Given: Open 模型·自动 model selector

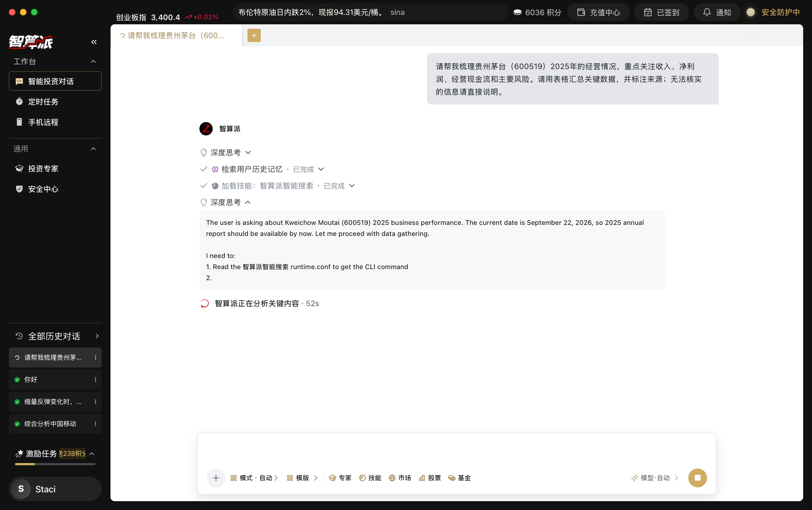Looking at the screenshot, I should (x=655, y=478).
